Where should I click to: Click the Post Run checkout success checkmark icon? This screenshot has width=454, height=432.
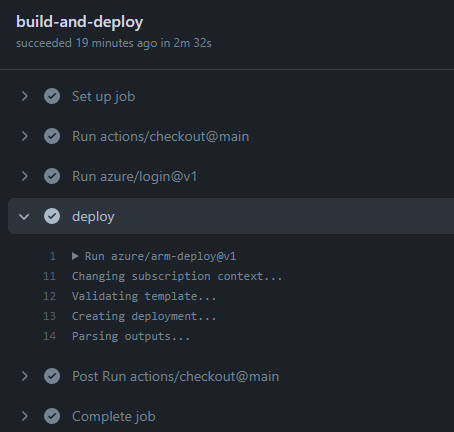pos(52,376)
